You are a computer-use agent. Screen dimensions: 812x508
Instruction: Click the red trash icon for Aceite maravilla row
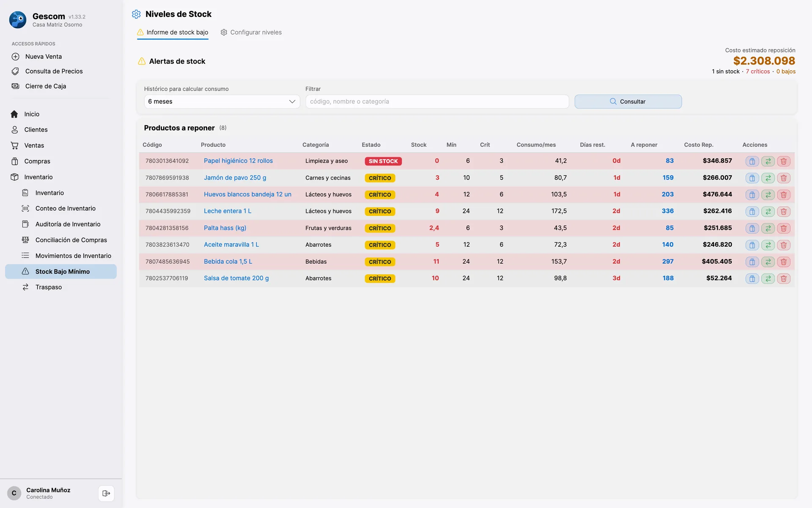784,245
